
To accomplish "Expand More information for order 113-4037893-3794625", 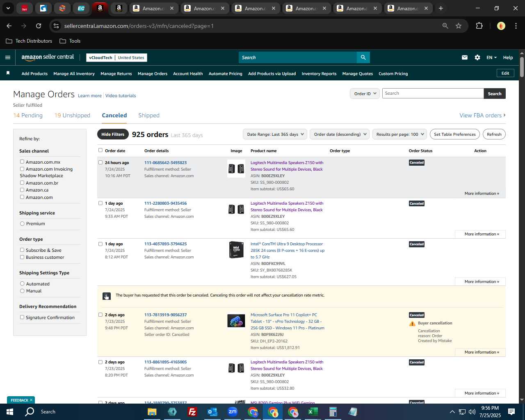I will [480, 282].
